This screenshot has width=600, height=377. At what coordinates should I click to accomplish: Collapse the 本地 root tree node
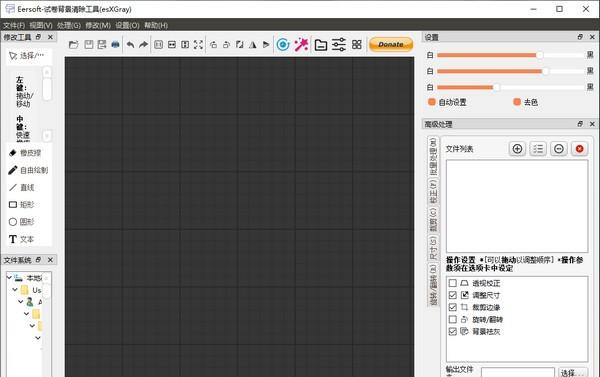click(x=9, y=277)
